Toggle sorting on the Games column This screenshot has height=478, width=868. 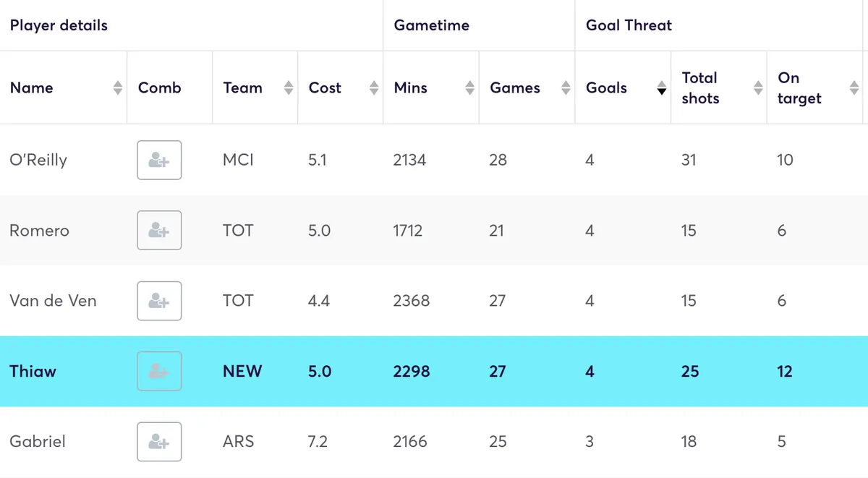(x=564, y=88)
